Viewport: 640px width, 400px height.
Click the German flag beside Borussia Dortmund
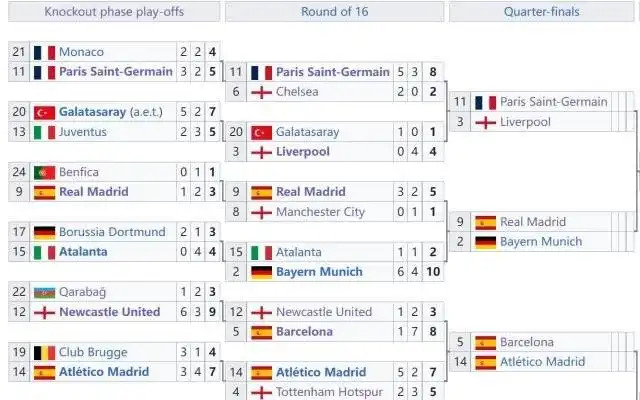(44, 232)
